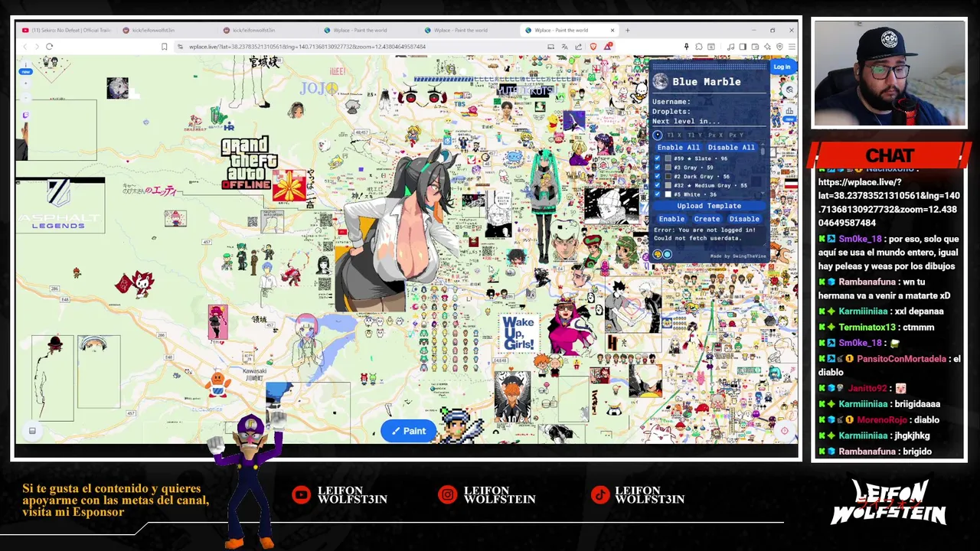Click the Slate color swatch
The width and height of the screenshot is (980, 551).
pos(668,158)
